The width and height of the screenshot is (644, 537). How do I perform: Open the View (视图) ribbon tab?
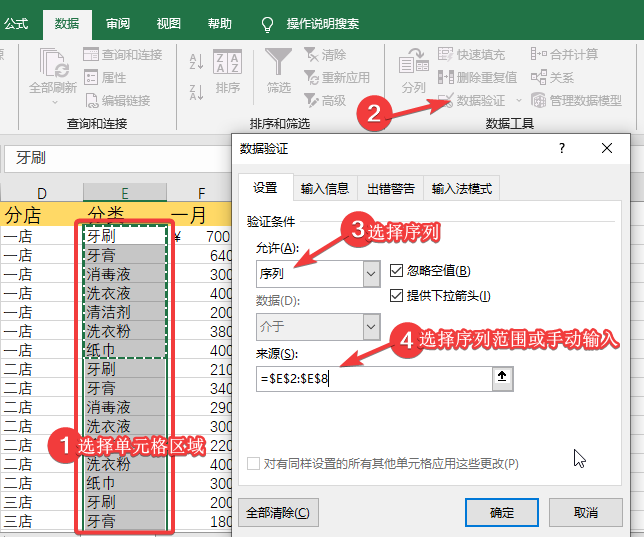point(168,23)
